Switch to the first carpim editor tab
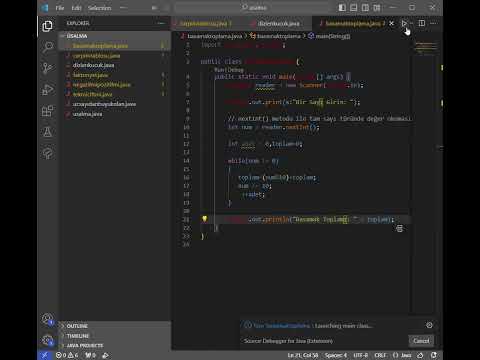 coord(206,23)
